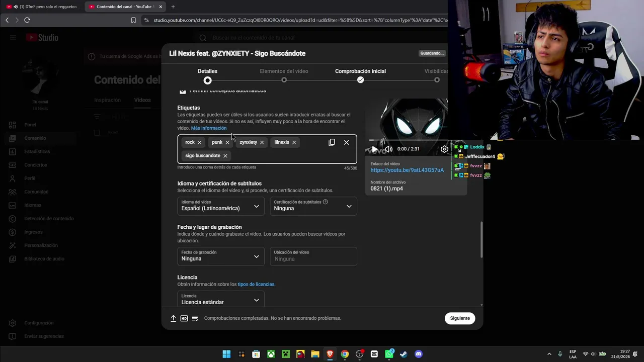Click inside the tags input area
This screenshot has width=644, height=362.
pyautogui.click(x=267, y=149)
